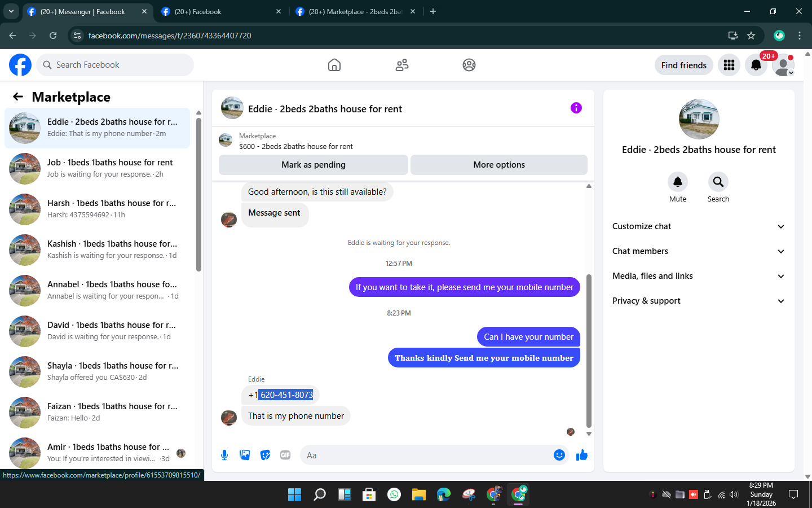
Task: Open the emoji picker in the message box
Action: coord(559,455)
